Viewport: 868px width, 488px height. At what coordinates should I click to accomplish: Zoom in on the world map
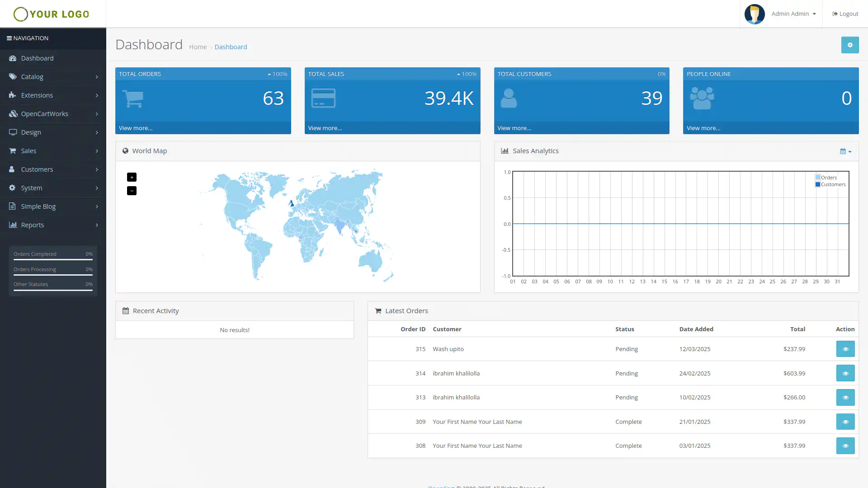tap(132, 177)
